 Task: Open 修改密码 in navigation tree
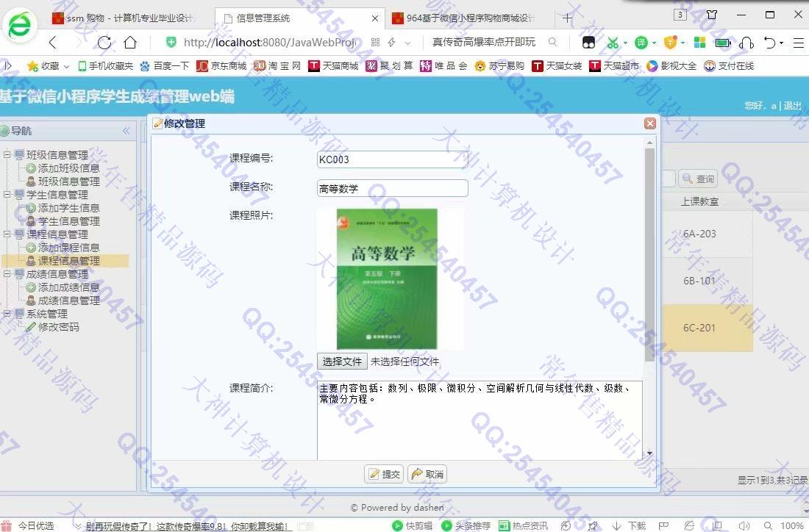pos(58,327)
